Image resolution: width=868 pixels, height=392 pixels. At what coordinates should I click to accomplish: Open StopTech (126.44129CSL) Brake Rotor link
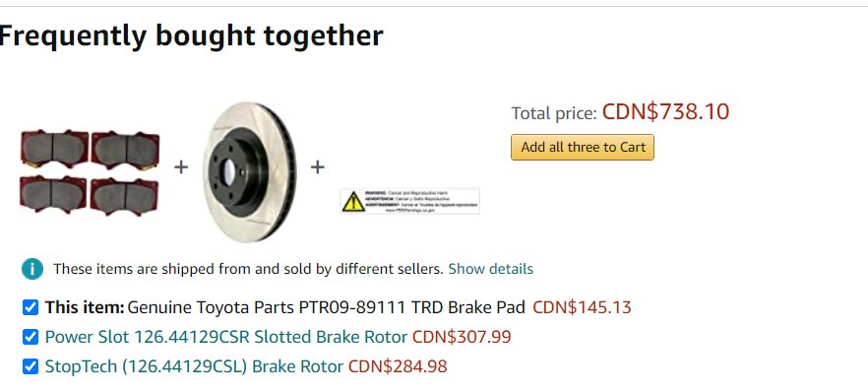pos(194,366)
